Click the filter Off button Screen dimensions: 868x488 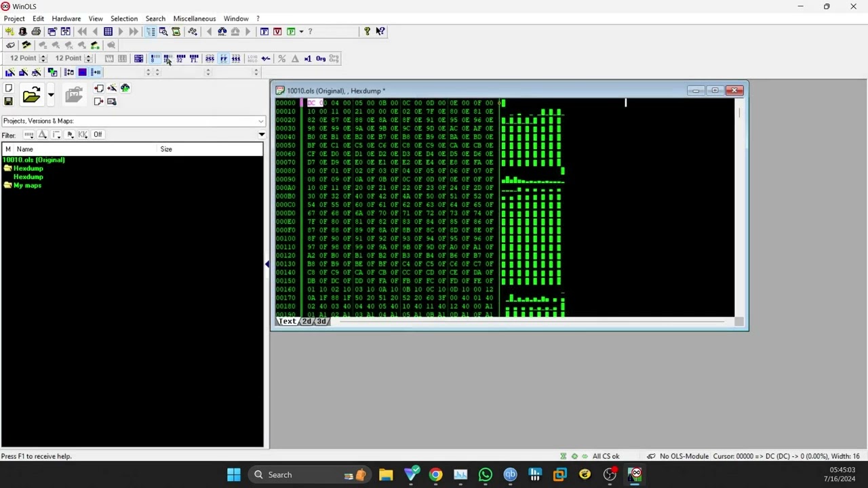pyautogui.click(x=98, y=134)
